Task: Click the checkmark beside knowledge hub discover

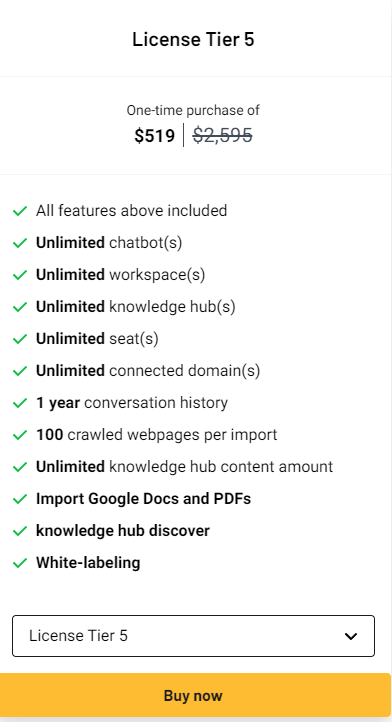Action: (20, 531)
